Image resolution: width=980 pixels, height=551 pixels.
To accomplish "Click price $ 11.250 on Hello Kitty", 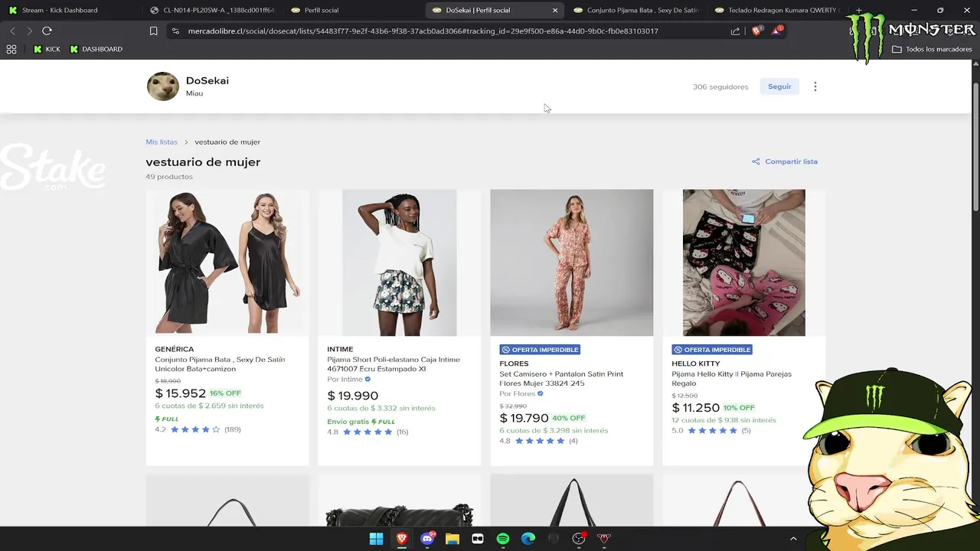I will (x=696, y=408).
